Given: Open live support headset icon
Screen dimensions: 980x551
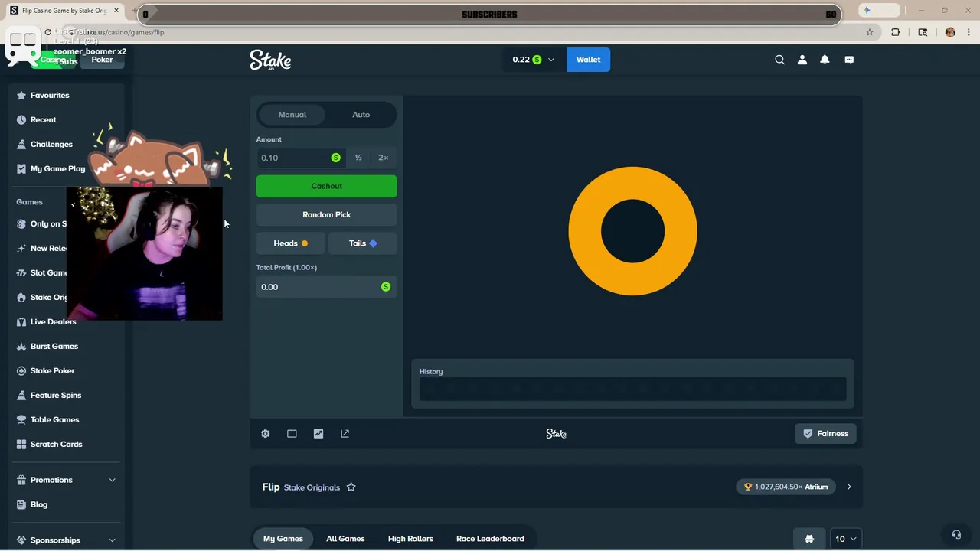Looking at the screenshot, I should (x=956, y=535).
